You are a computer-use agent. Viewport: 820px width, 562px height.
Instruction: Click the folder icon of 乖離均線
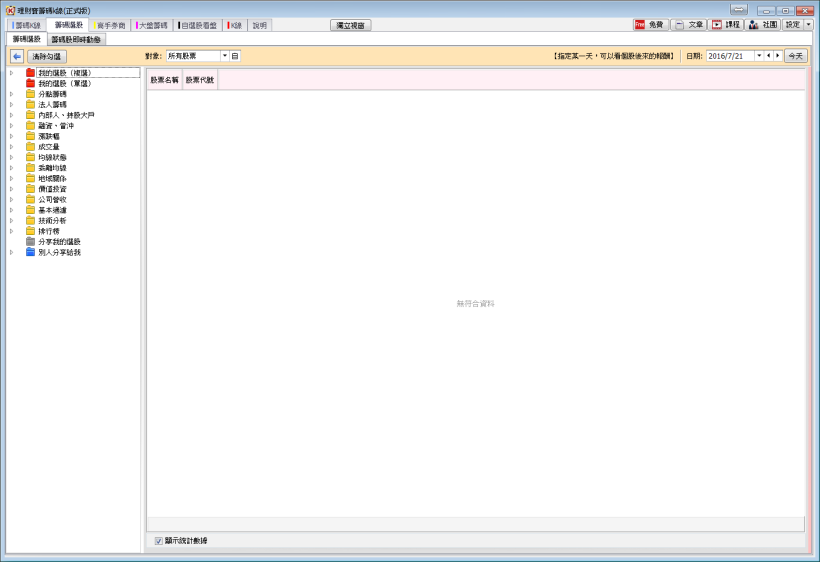[30, 167]
